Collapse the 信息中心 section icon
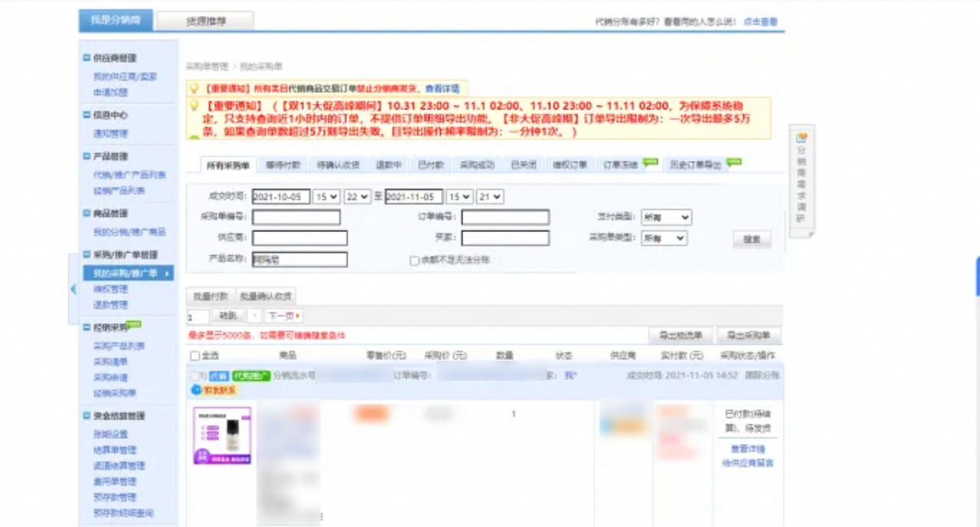 87,115
